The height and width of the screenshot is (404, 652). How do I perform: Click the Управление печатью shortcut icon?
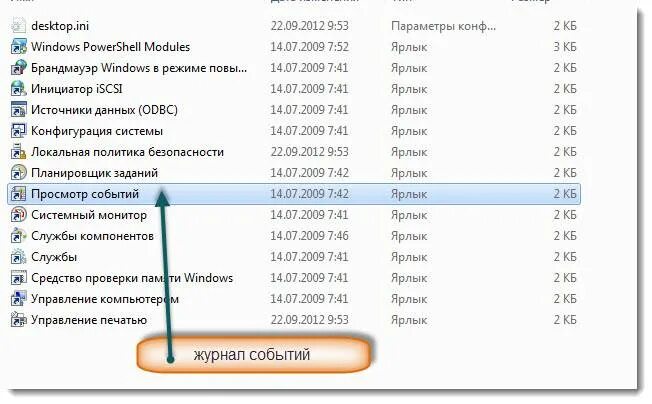click(18, 320)
